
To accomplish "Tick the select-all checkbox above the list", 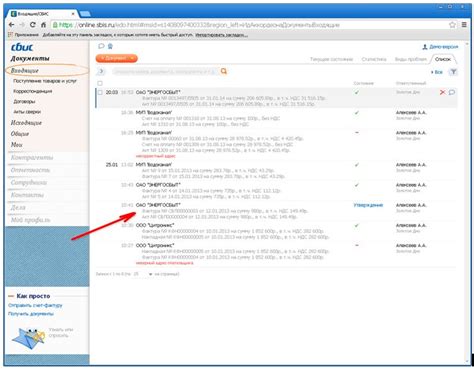I will pyautogui.click(x=100, y=83).
